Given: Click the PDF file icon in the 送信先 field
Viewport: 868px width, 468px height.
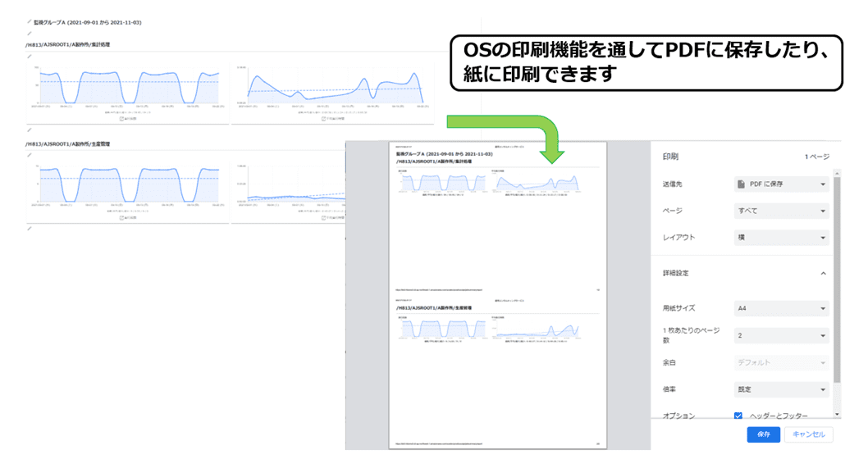Looking at the screenshot, I should (742, 184).
